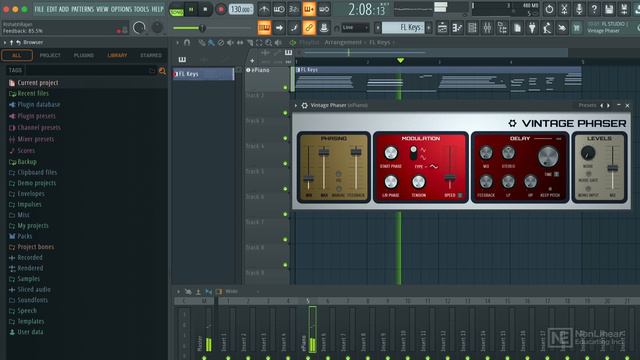Open the playlist window icon
This screenshot has width=640, height=360.
(442, 28)
